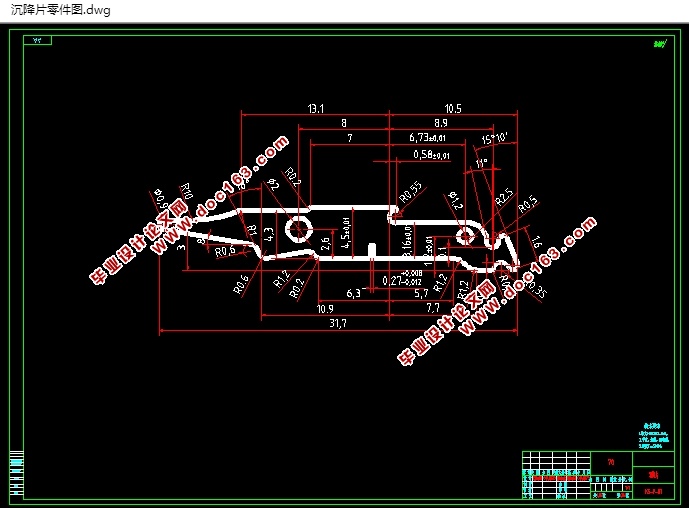The image size is (689, 508).
Task: Select the 0.58±0.01 tolerance dimension
Action: pyautogui.click(x=432, y=155)
